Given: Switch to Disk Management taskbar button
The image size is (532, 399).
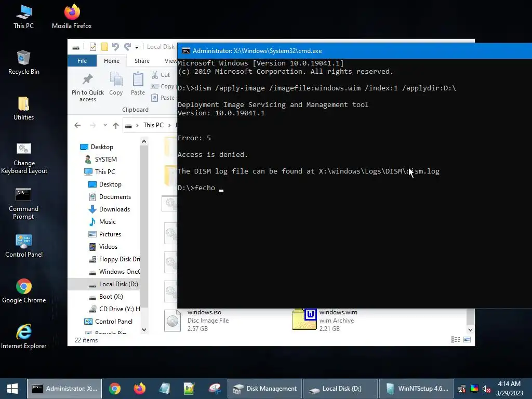Looking at the screenshot, I should coord(264,389).
